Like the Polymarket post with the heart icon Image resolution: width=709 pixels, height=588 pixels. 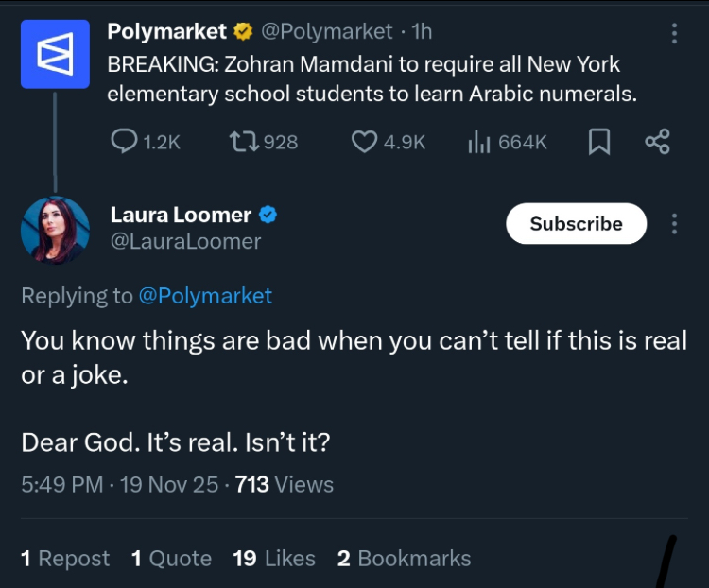point(365,142)
